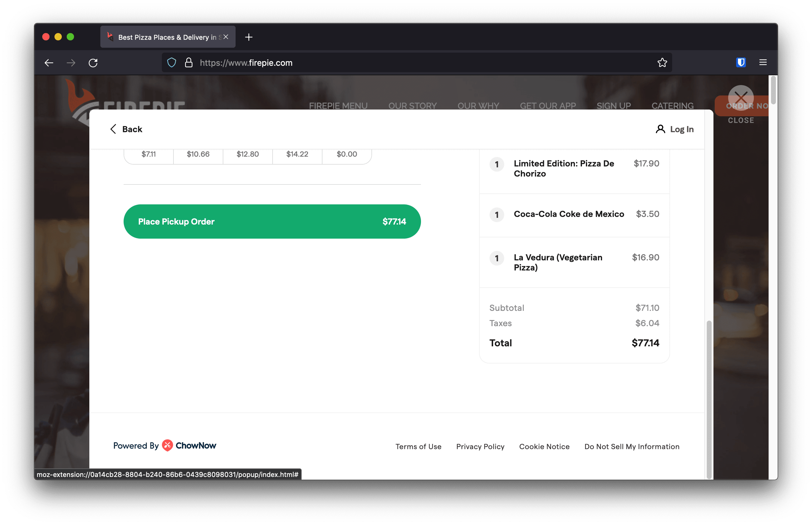Click the dialog vertical scrollbar thumb
The width and height of the screenshot is (812, 525).
point(709,399)
